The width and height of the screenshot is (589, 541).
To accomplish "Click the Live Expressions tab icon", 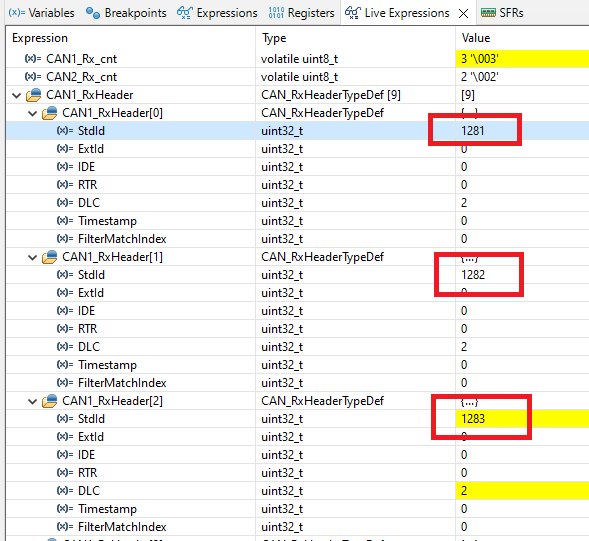I will pos(353,13).
